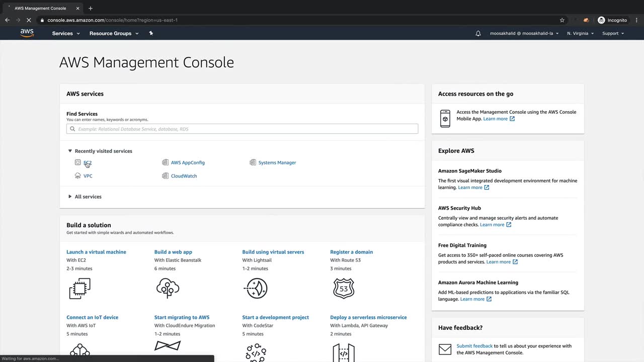Click Learn more under Amazon SageMaker Studio
Screen dimensions: 644x362
tap(473, 188)
